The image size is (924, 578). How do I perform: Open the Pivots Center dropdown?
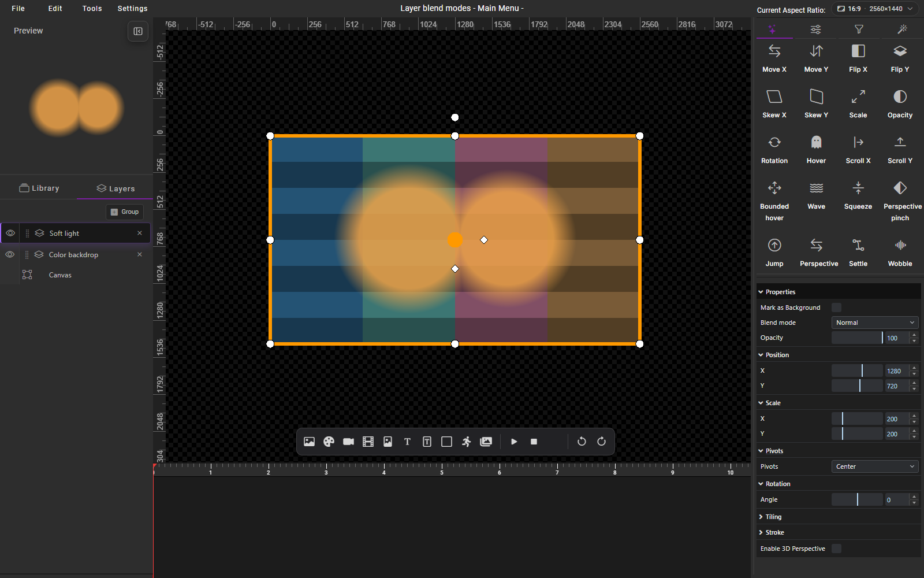point(875,466)
